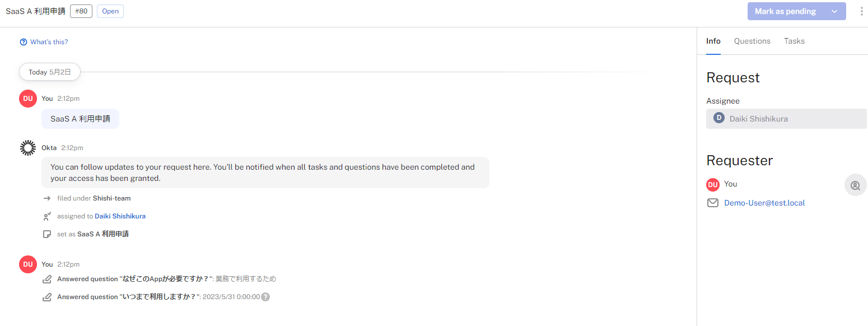Switch to the Questions tab

pos(752,41)
